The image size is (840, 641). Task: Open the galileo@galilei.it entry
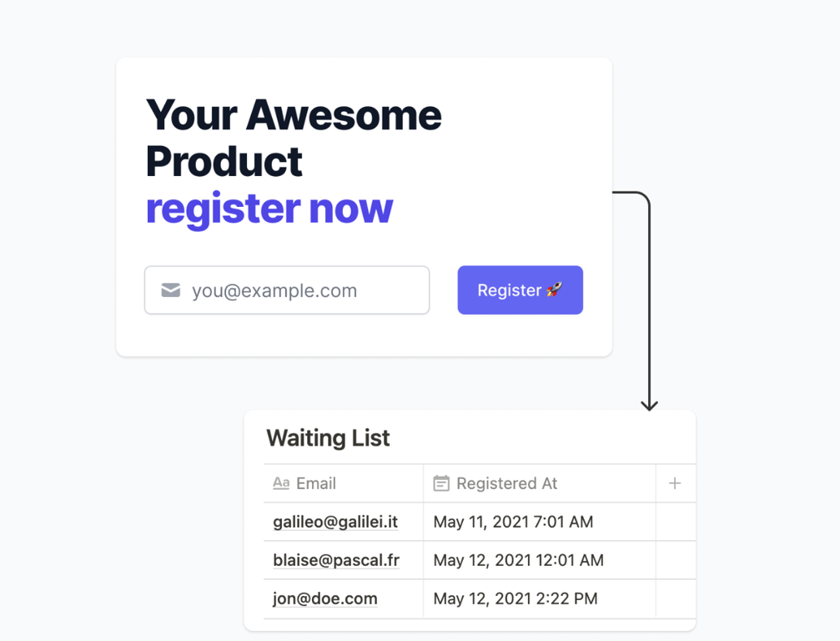(335, 522)
